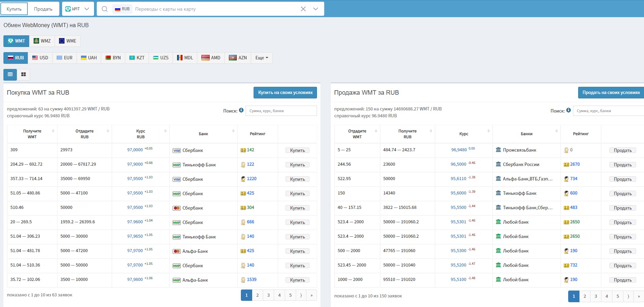Image resolution: width=644 pixels, height=307 pixels.
Task: Open rating 666 user icon
Action: (243, 222)
